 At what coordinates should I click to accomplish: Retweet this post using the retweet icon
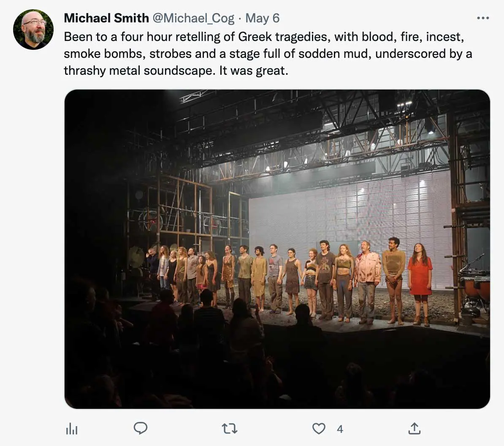[x=230, y=429]
